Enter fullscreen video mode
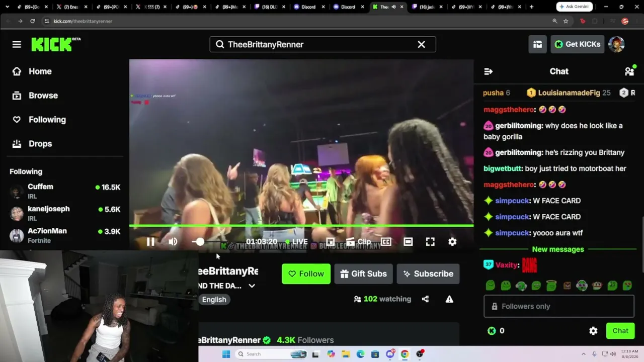The image size is (644, 362). pos(430,242)
